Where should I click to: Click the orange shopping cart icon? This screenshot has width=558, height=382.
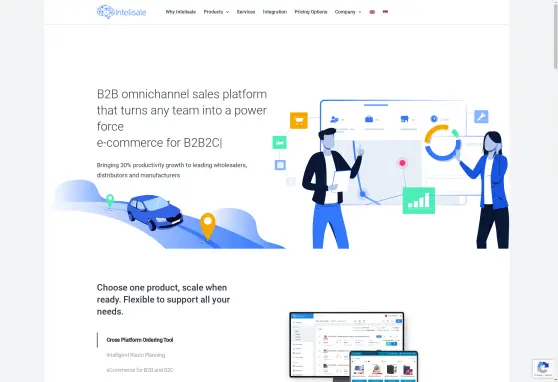[x=299, y=120]
